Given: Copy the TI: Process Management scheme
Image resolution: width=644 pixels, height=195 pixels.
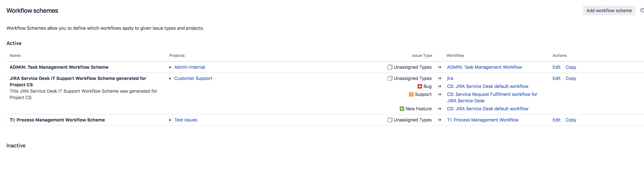Looking at the screenshot, I should 571,120.
